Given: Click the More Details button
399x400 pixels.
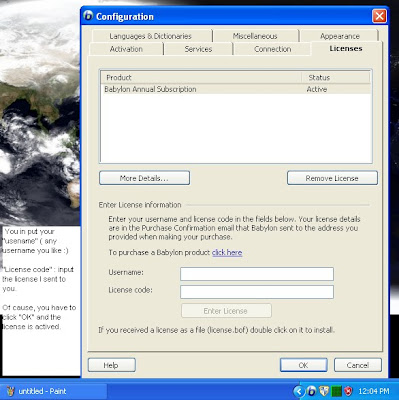Looking at the screenshot, I should (144, 178).
